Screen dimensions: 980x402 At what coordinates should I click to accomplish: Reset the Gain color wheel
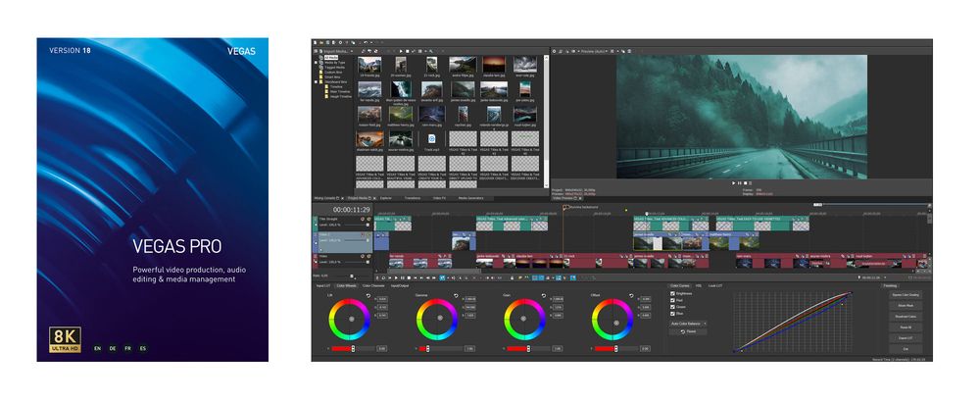[x=544, y=296]
